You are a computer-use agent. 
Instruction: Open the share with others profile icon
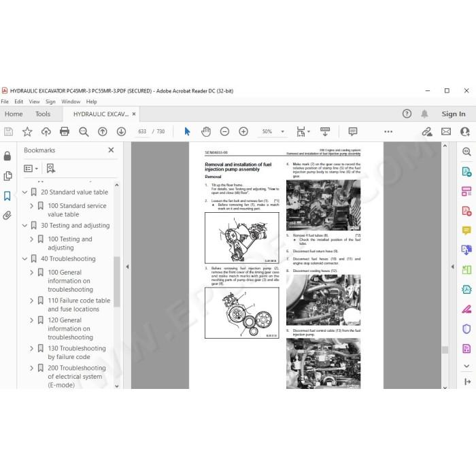[464, 131]
